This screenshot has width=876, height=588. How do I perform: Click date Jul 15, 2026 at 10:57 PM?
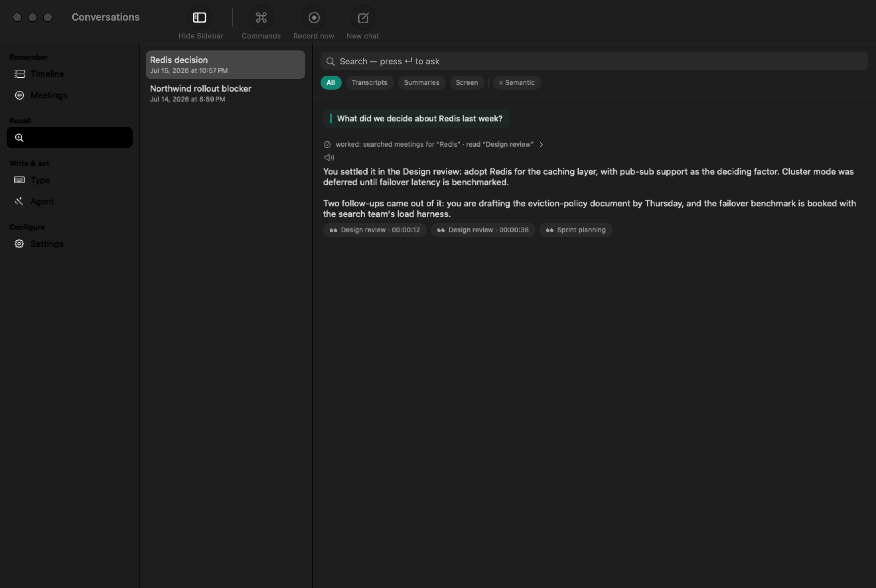188,70
